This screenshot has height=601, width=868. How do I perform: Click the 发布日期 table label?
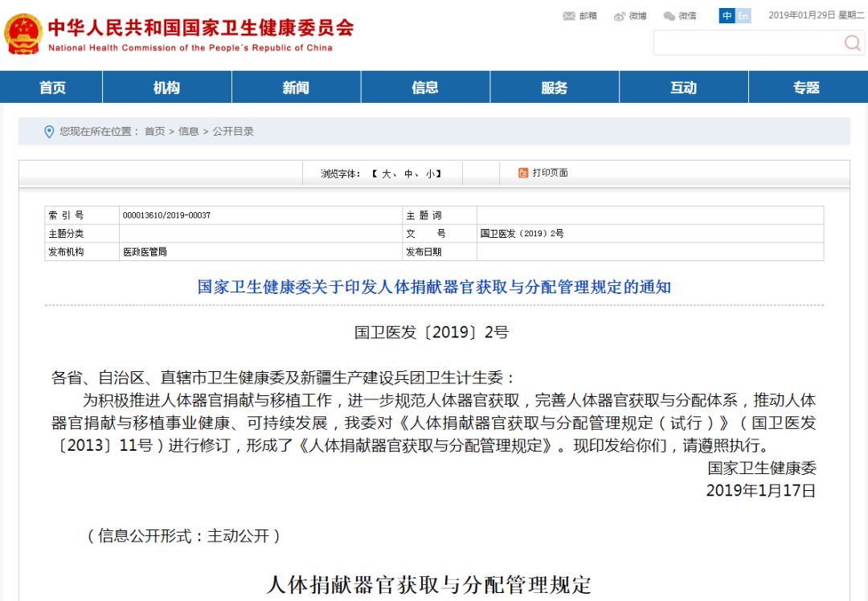click(424, 251)
